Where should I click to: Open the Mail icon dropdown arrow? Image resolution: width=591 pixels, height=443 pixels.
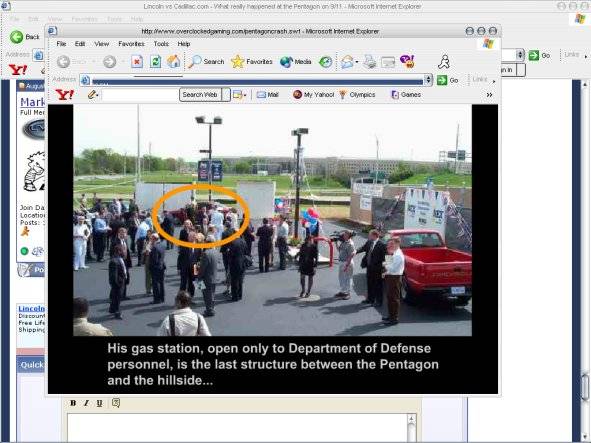[x=357, y=62]
